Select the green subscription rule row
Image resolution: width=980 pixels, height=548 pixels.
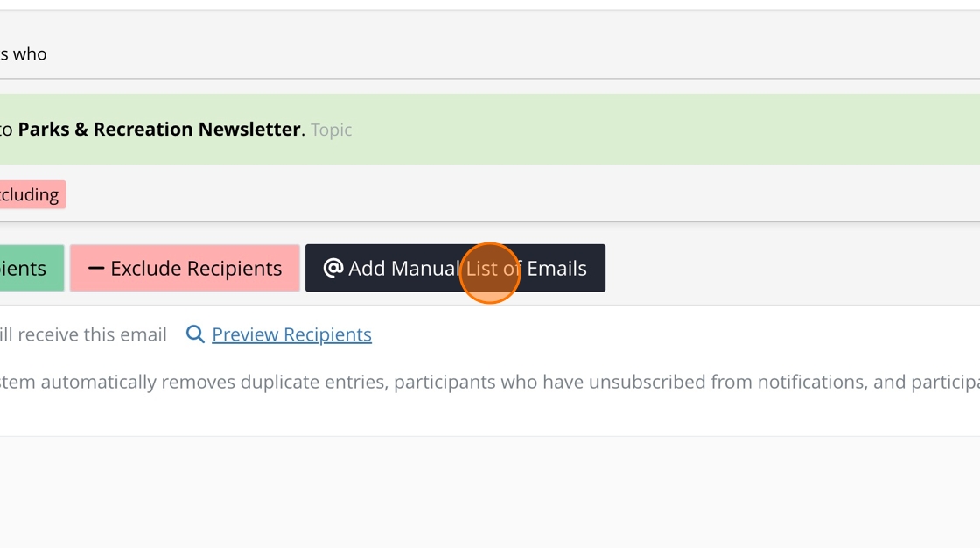[x=612, y=130]
